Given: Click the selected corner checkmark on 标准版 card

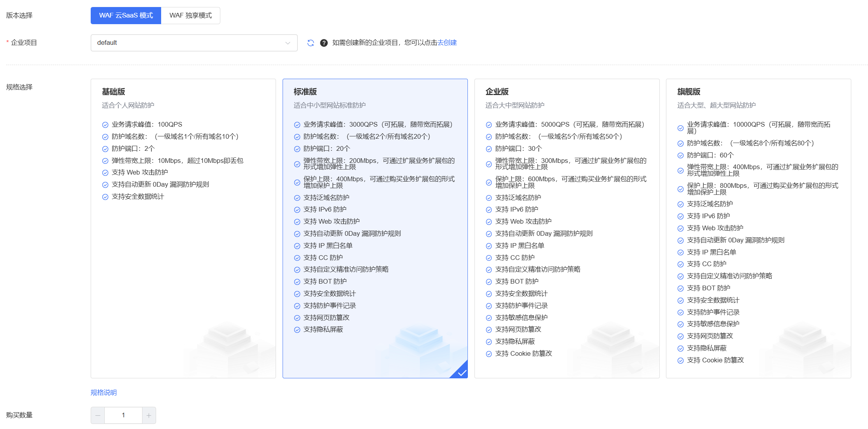Looking at the screenshot, I should point(462,373).
